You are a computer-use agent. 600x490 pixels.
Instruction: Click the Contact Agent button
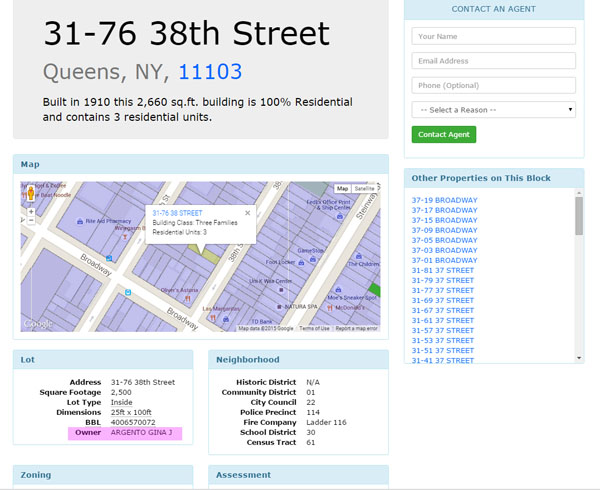[443, 134]
